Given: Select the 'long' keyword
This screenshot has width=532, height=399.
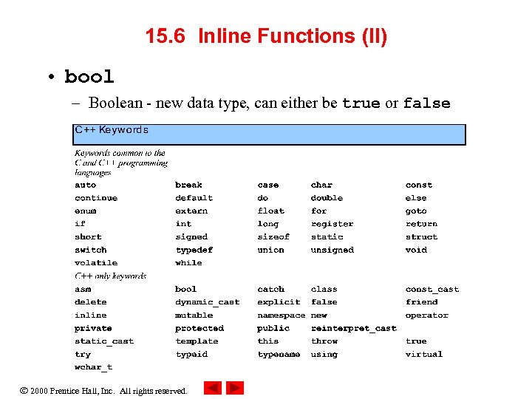Looking at the screenshot, I should (268, 225).
